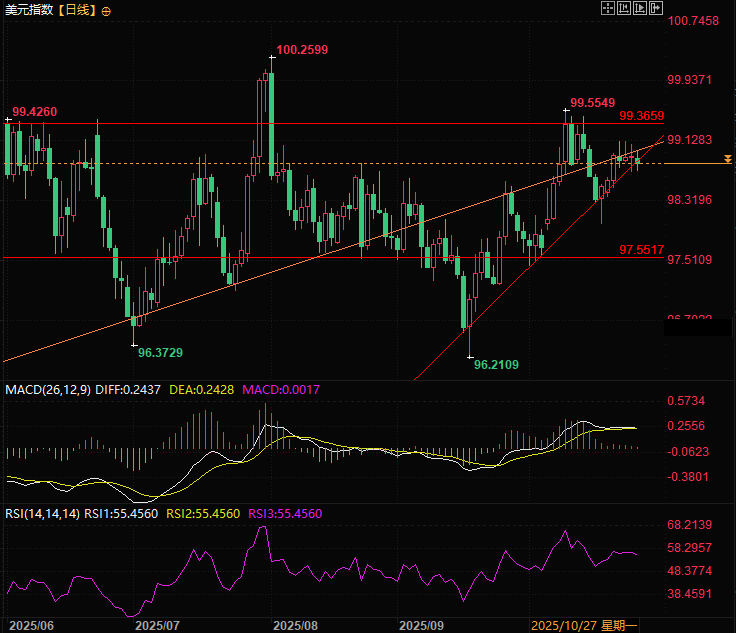The width and height of the screenshot is (736, 633).
Task: Click the 97.5517 support level label
Action: [642, 249]
